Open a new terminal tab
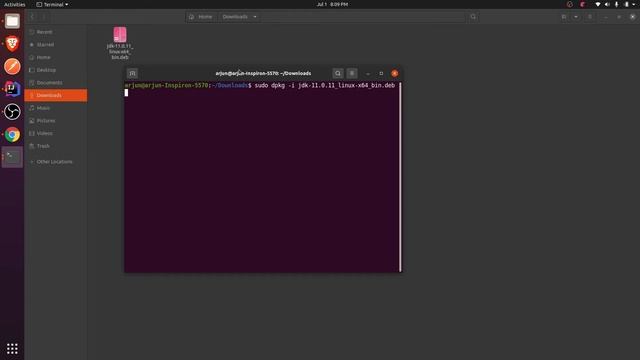 (x=132, y=73)
